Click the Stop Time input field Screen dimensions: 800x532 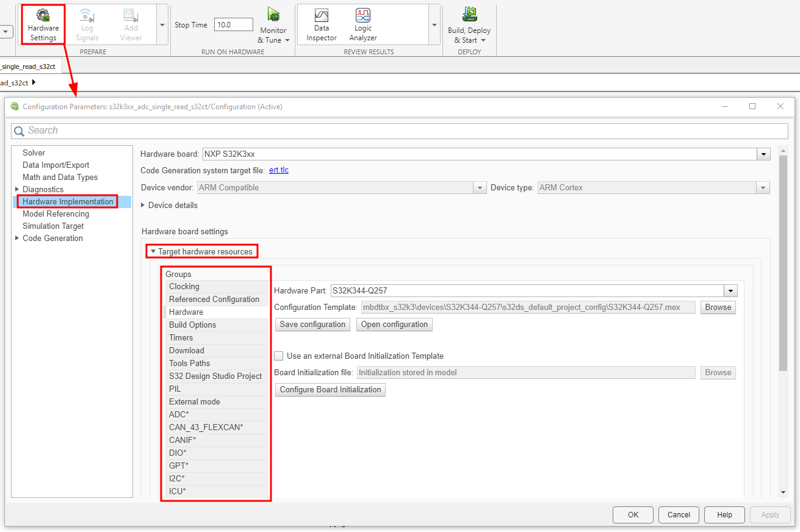click(x=233, y=25)
